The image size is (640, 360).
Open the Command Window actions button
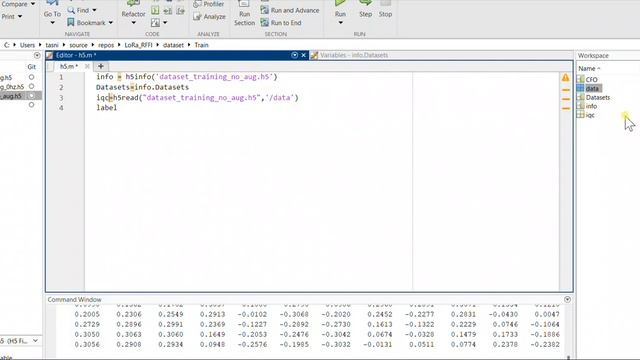coord(567,300)
